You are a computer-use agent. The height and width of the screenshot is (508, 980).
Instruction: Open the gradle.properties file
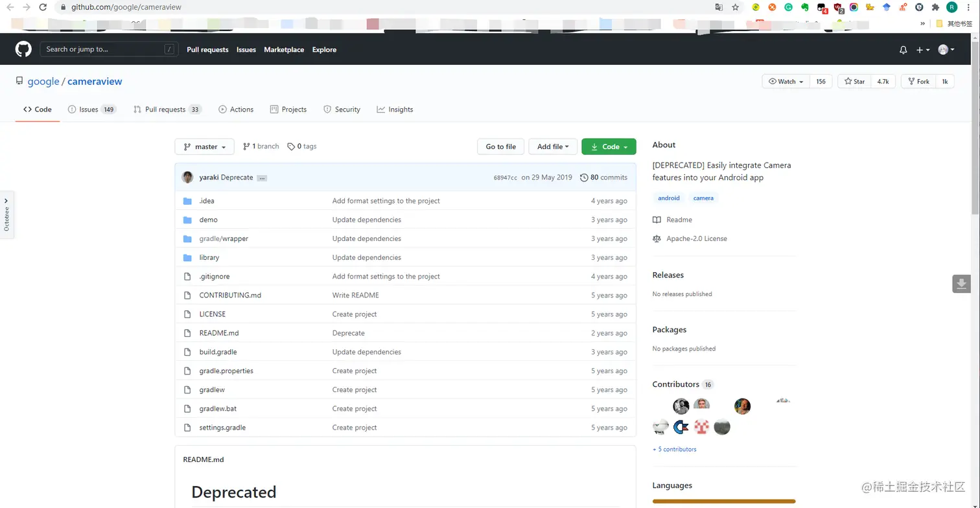tap(226, 371)
